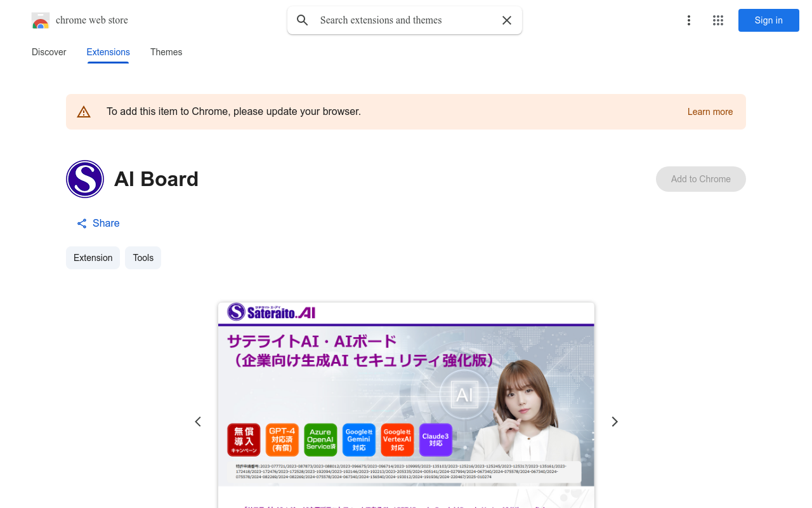Select the Extensions tab
This screenshot has width=812, height=508.
pos(108,52)
